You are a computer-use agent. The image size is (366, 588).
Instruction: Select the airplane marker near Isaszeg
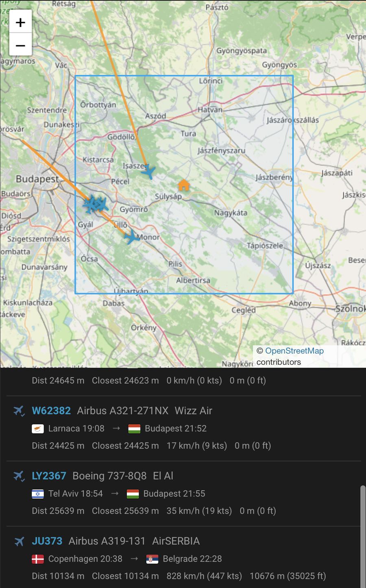click(148, 171)
